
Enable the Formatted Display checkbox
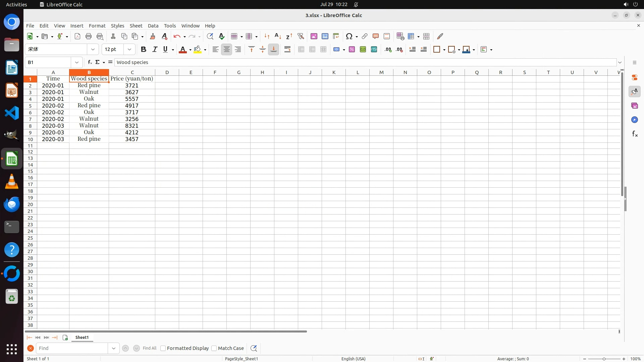point(163,348)
